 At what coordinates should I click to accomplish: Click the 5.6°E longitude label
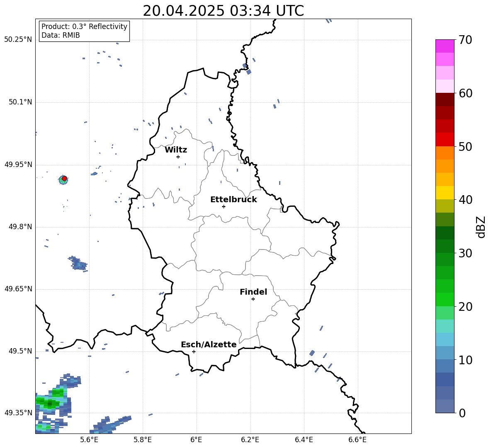(89, 440)
